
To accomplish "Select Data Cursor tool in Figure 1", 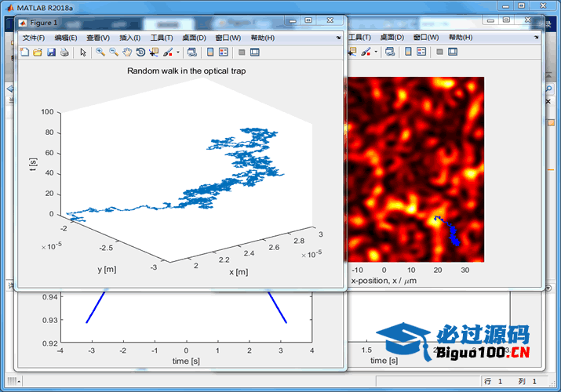I will 154,53.
